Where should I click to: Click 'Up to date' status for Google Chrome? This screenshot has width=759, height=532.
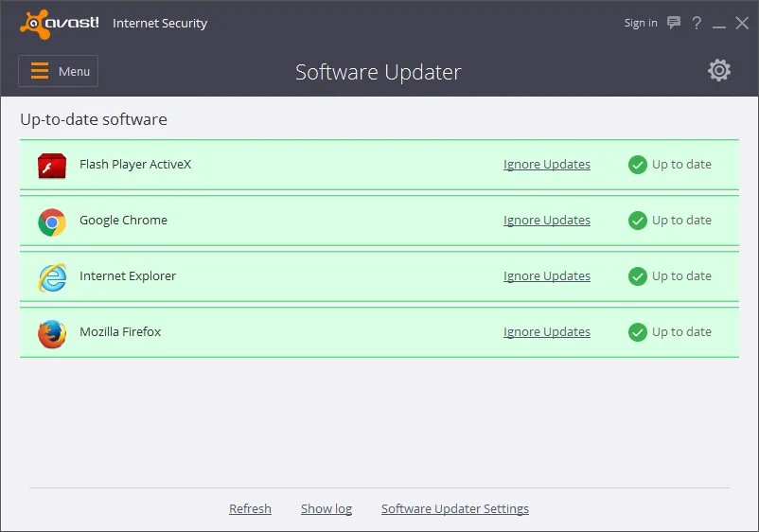click(681, 221)
